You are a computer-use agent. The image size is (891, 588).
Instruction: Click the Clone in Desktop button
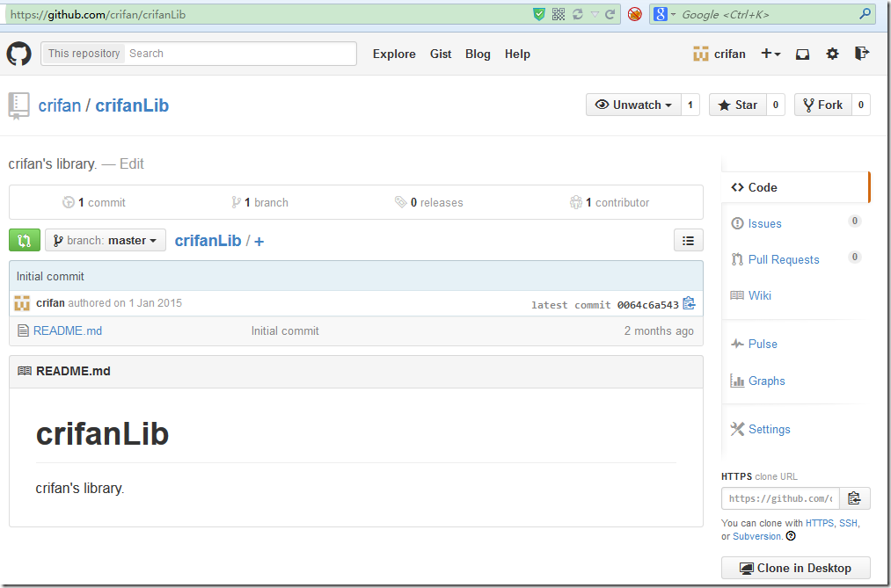pos(795,568)
